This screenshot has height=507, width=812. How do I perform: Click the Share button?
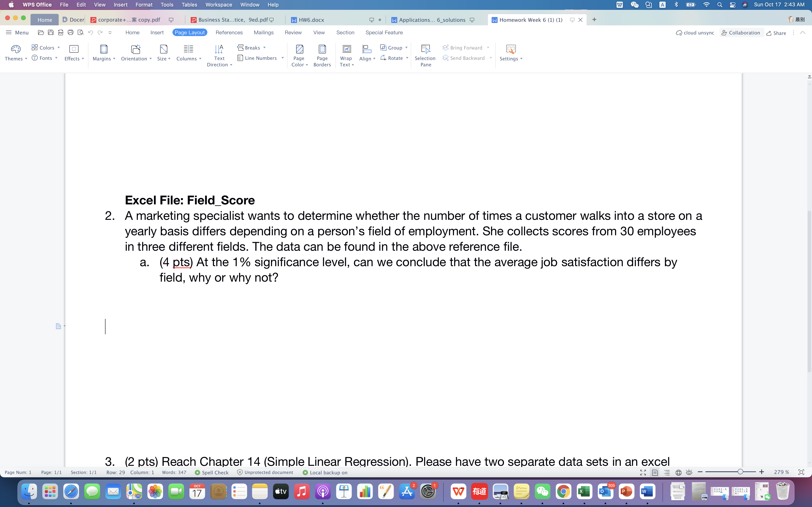776,32
